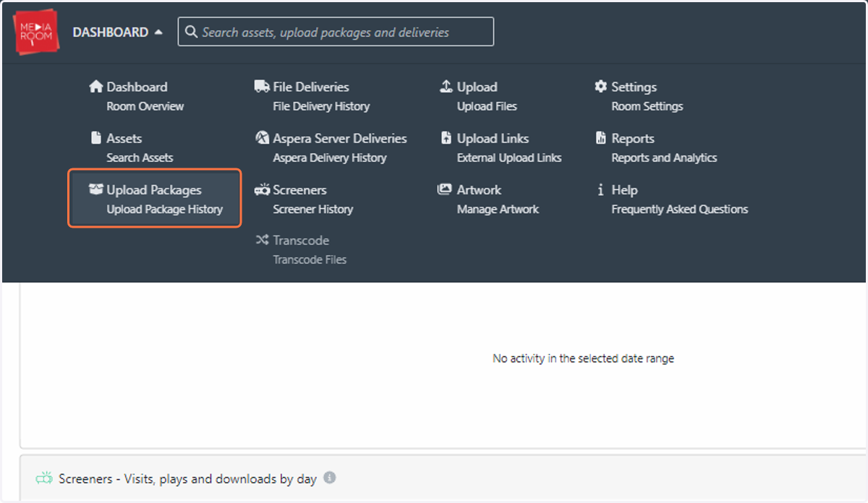Click the info icon beside Screeners chart title

click(x=330, y=478)
